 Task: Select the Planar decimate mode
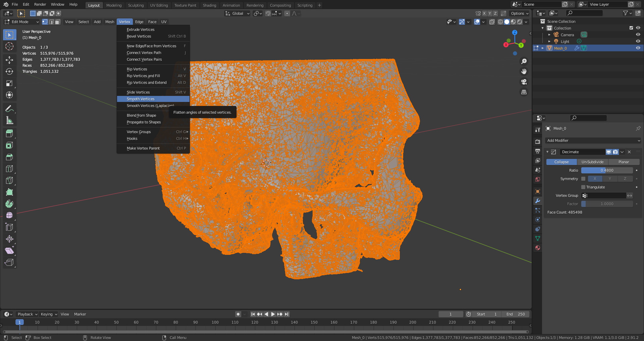pyautogui.click(x=624, y=162)
